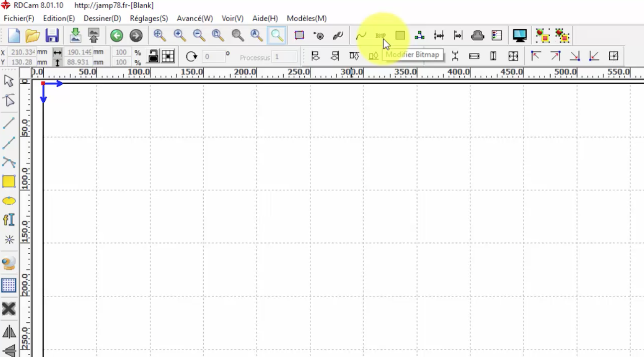This screenshot has height=357, width=644.
Task: Click the new blank file icon
Action: click(14, 35)
